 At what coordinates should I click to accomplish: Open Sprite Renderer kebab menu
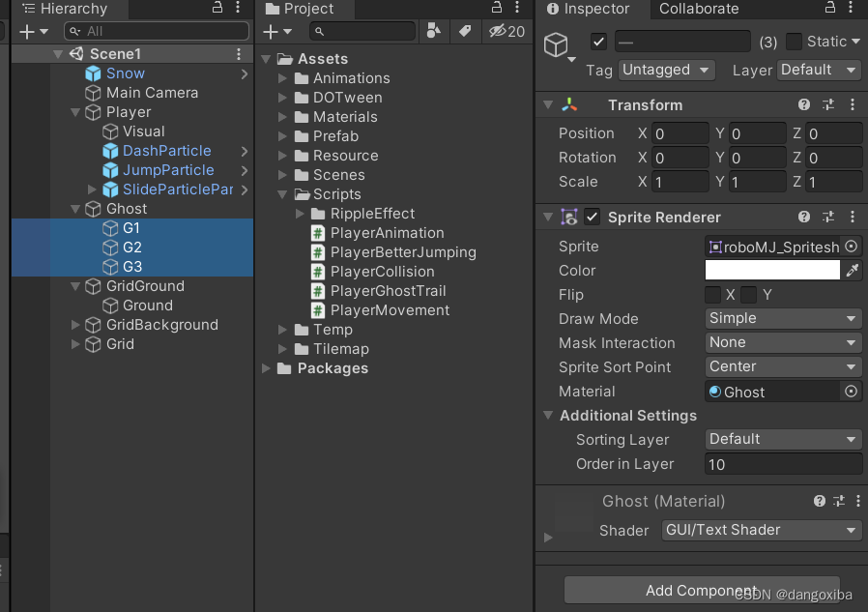852,218
